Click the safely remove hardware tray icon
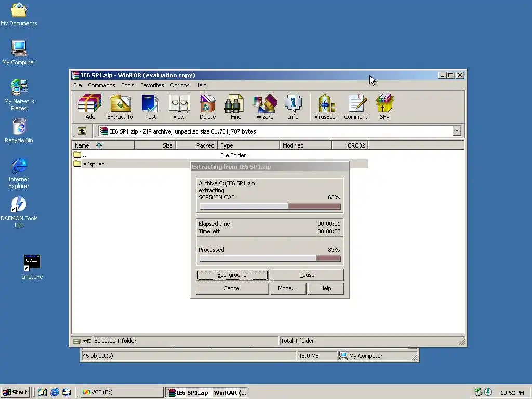 (x=478, y=392)
